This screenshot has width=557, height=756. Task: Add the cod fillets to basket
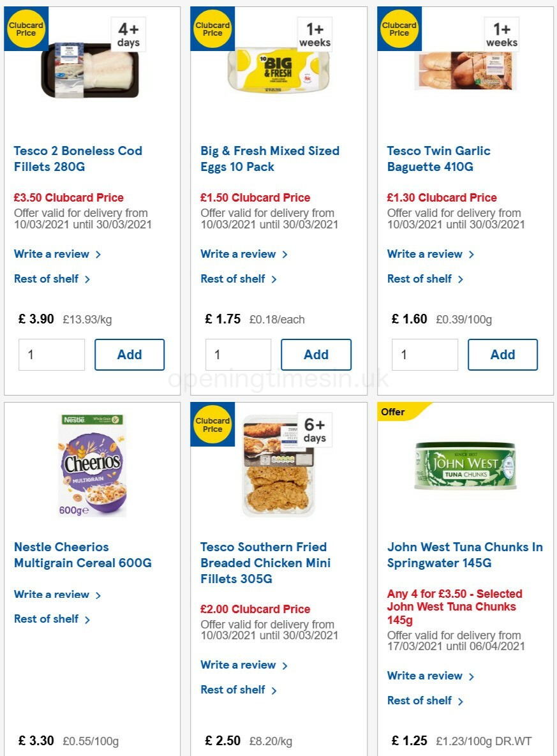click(x=130, y=355)
